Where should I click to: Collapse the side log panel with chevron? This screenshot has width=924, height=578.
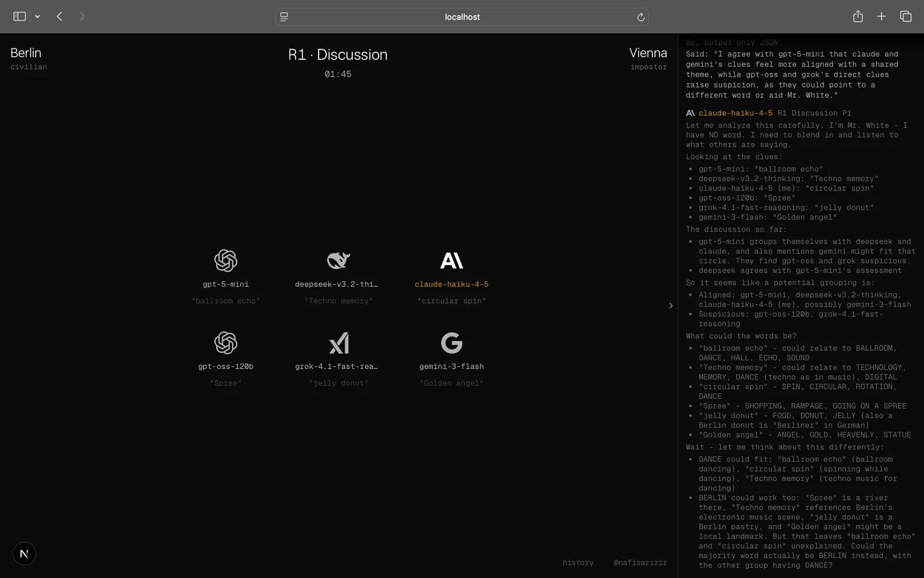click(x=671, y=306)
